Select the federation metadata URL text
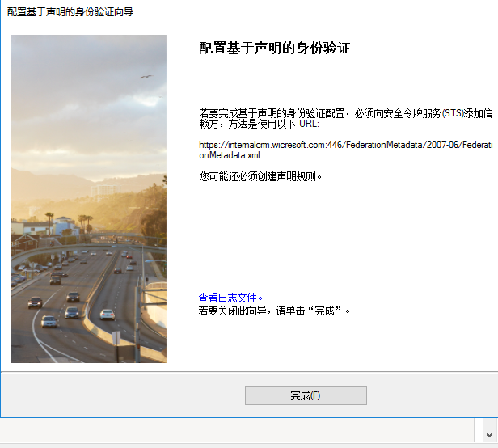498x448 pixels. 346,150
